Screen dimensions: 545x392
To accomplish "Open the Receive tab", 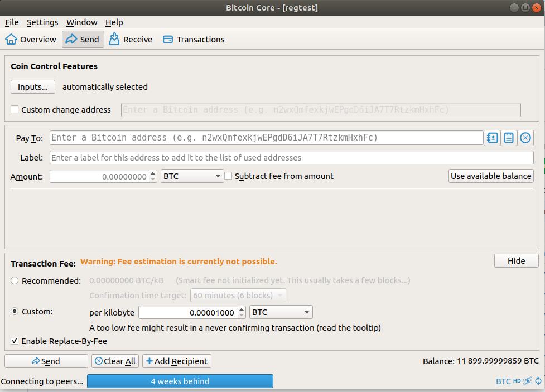I will [x=131, y=39].
